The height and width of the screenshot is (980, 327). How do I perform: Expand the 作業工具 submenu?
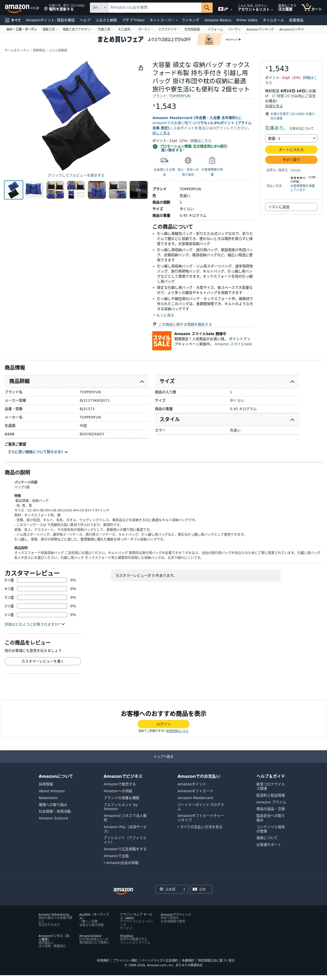click(x=105, y=29)
